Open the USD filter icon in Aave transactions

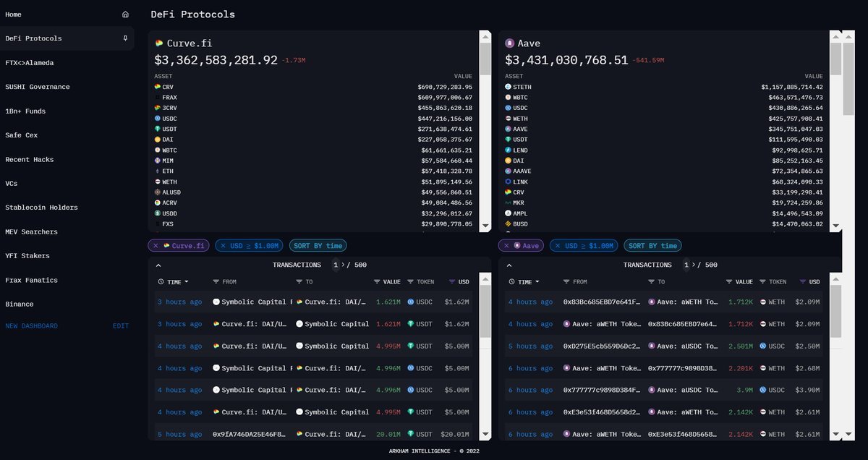tap(803, 281)
